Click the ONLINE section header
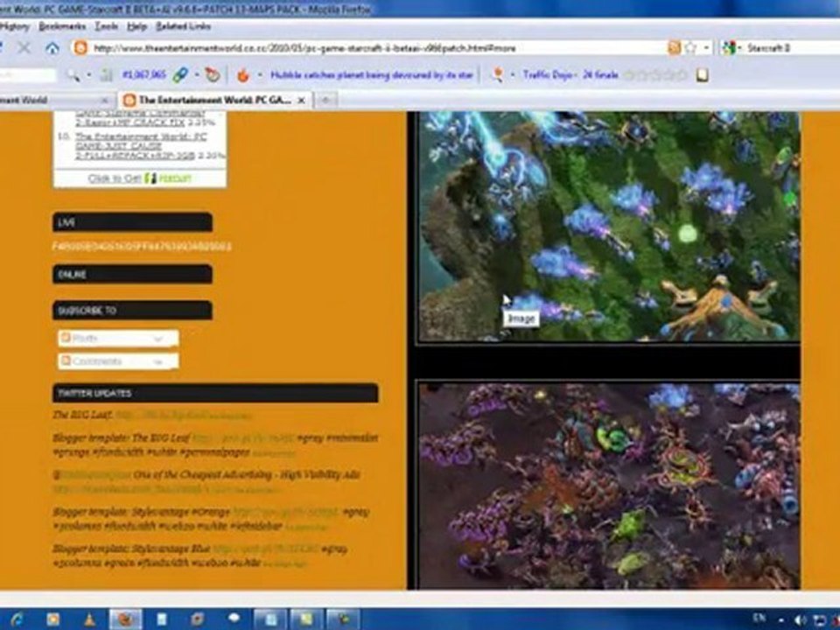This screenshot has height=630, width=840. pos(132,274)
